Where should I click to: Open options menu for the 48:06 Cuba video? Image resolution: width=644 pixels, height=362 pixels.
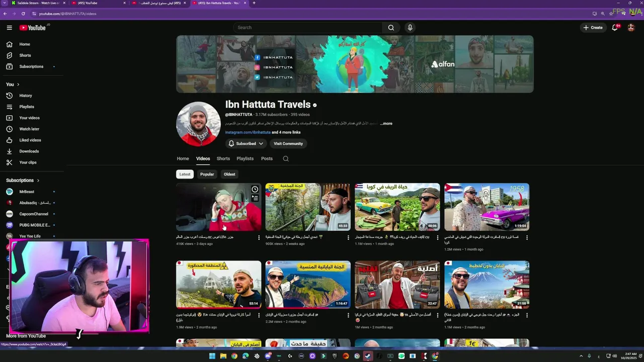click(437, 237)
